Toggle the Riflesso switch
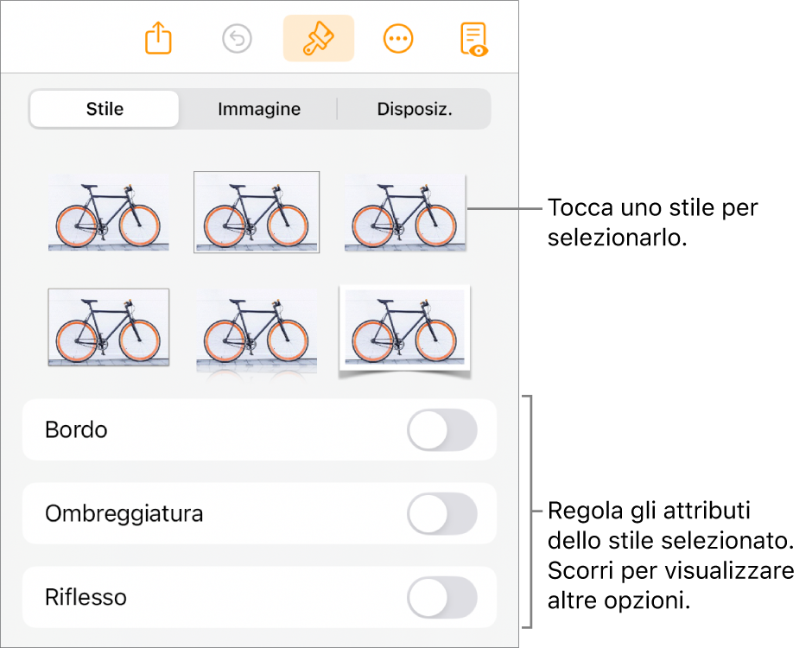This screenshot has width=812, height=648. 442,597
